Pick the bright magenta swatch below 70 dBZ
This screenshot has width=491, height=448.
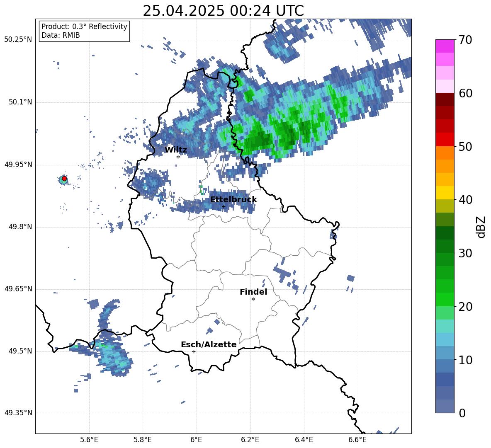click(x=445, y=46)
